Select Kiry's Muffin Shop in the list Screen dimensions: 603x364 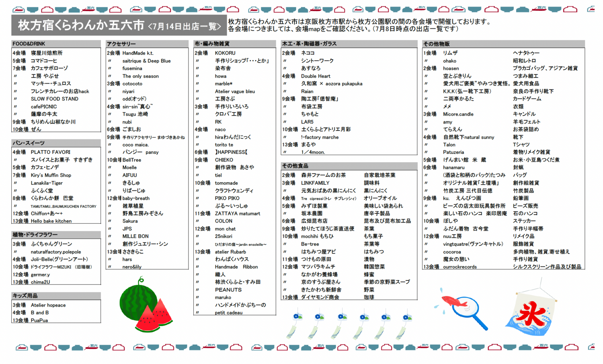[51, 175]
